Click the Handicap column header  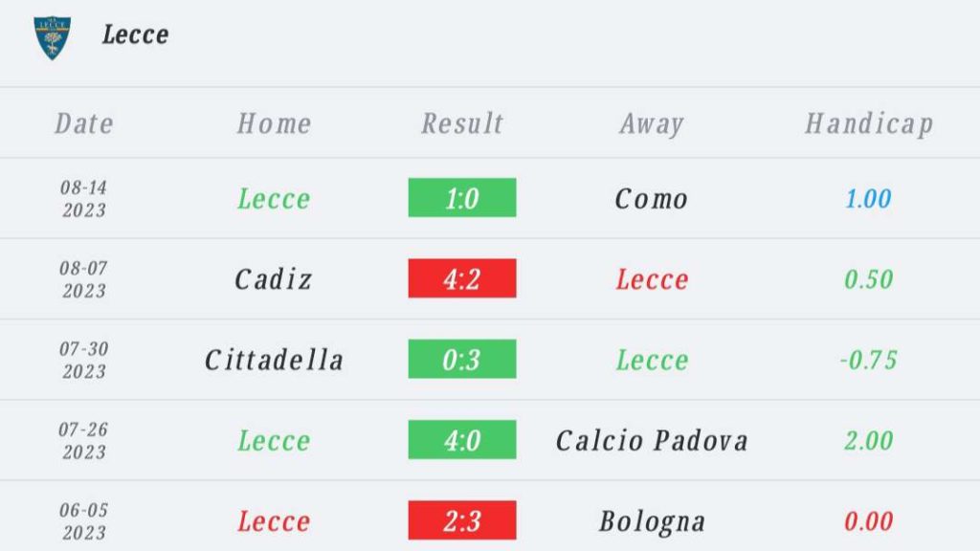(868, 123)
